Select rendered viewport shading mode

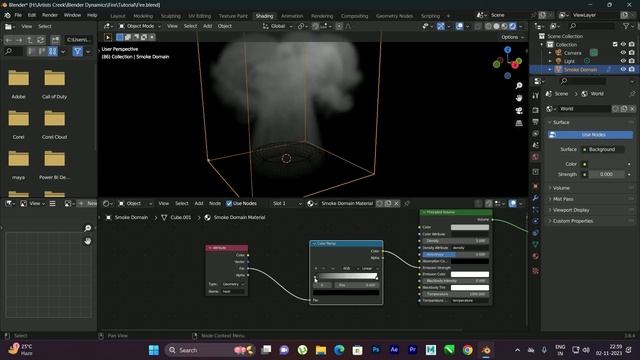(512, 26)
